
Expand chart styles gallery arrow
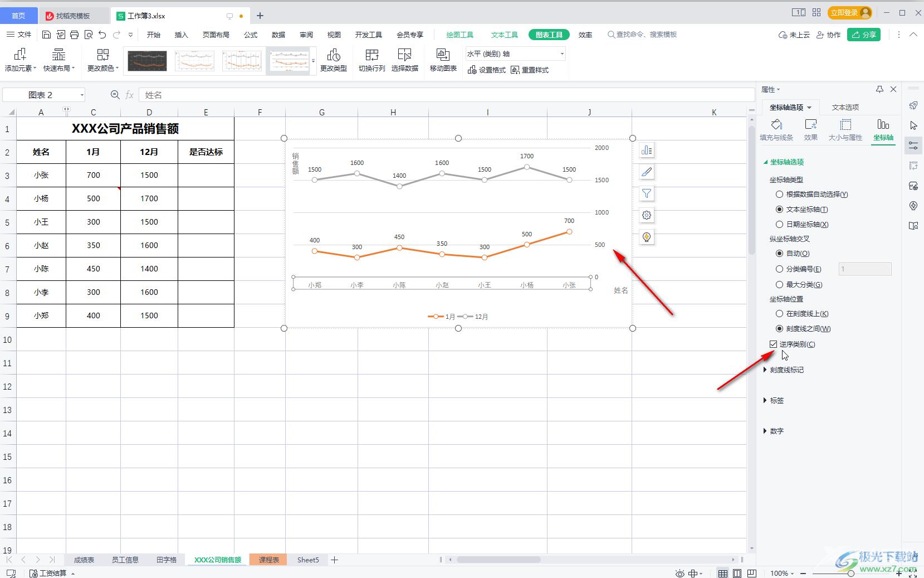(x=314, y=61)
